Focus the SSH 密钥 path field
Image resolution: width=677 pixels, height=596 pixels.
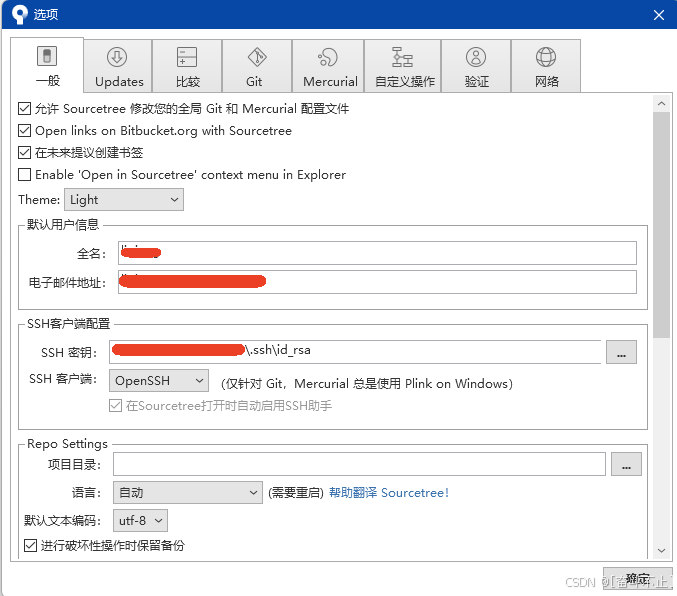(x=355, y=352)
